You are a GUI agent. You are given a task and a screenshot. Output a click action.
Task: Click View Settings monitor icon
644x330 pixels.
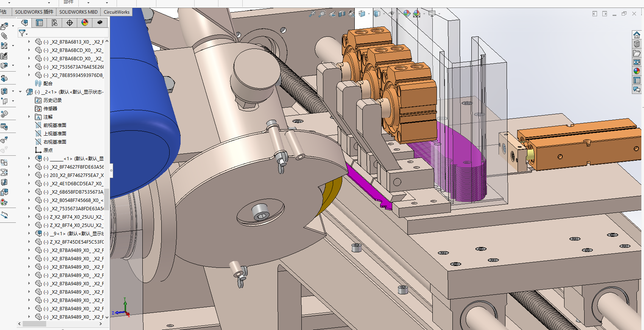coord(432,14)
